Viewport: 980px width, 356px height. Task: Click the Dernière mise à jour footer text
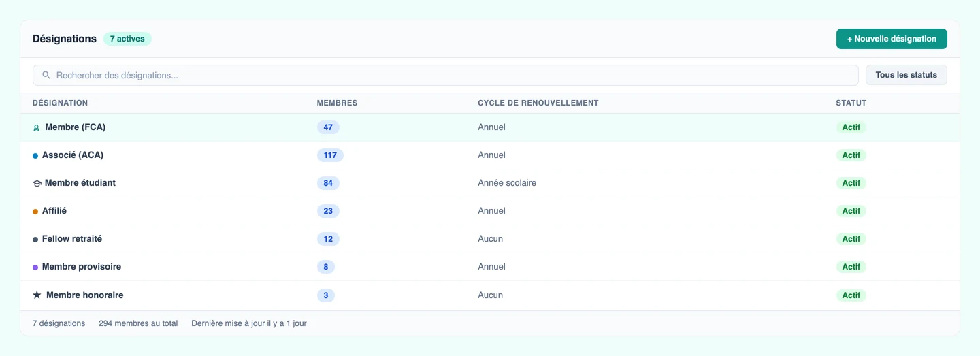249,323
